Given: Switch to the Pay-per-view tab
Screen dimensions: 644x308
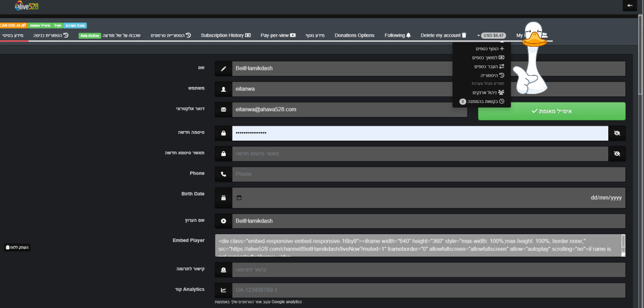Looking at the screenshot, I should [278, 36].
